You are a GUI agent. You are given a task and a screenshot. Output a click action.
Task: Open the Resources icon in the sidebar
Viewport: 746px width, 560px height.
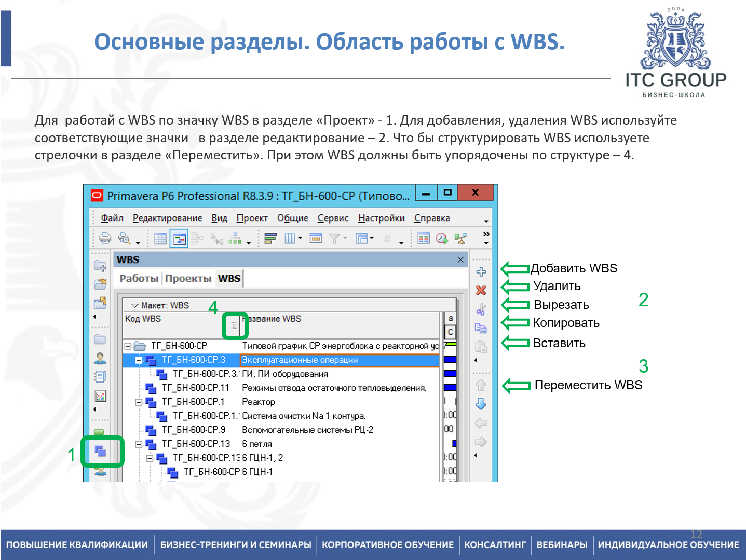coord(100,358)
